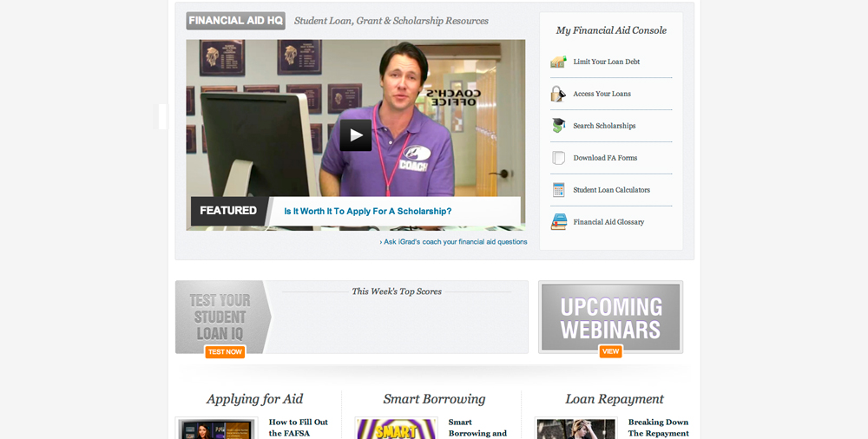
Task: Open the Smart Borrowing article thumbnail
Action: click(396, 429)
